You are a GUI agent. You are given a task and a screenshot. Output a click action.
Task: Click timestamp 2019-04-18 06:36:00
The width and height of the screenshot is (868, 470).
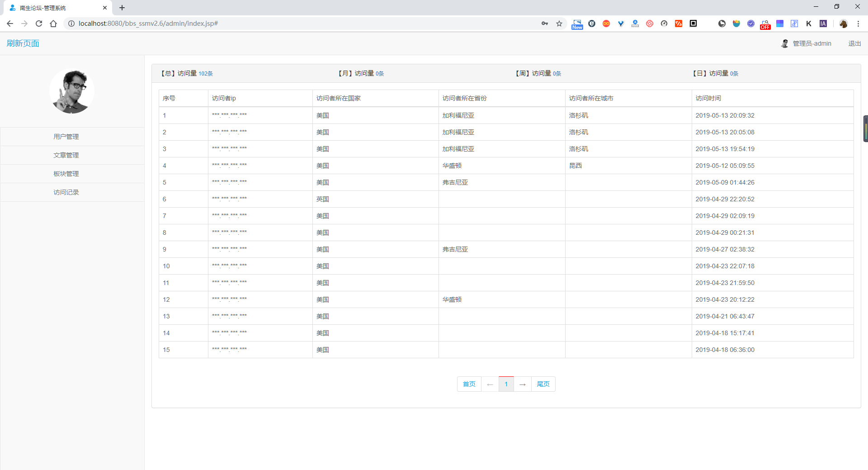pos(725,350)
